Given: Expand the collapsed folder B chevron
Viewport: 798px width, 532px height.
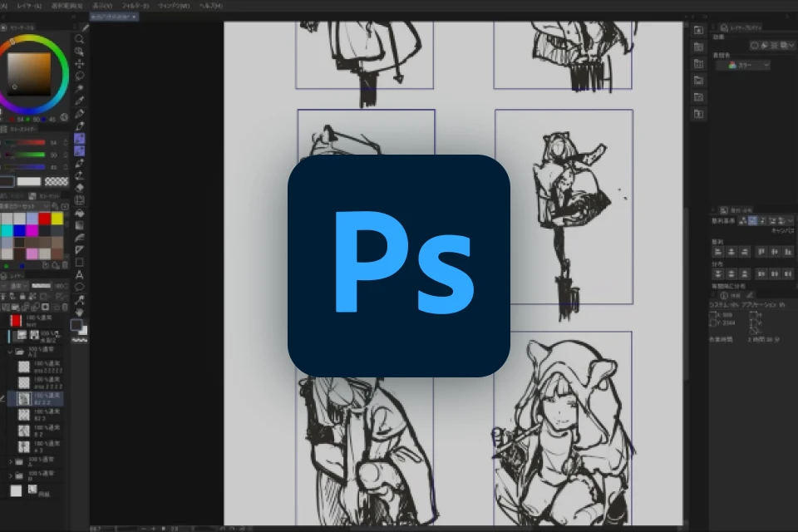Looking at the screenshot, I should (x=10, y=476).
